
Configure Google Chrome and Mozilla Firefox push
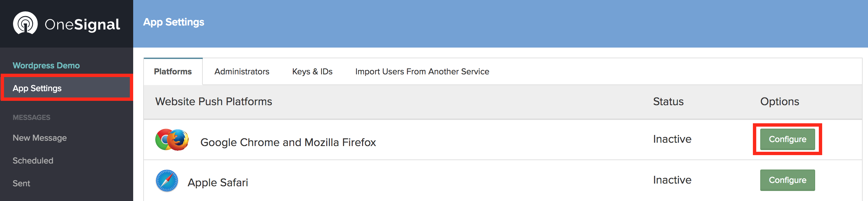pos(787,139)
